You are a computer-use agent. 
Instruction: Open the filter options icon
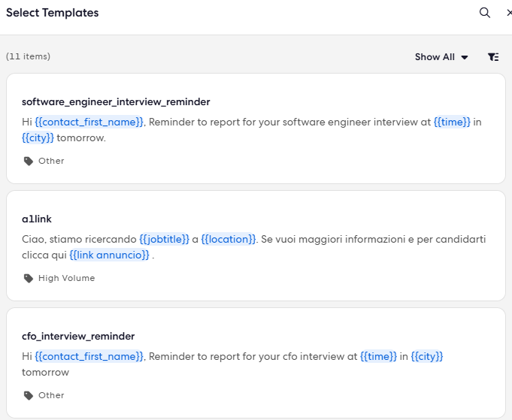pos(493,57)
